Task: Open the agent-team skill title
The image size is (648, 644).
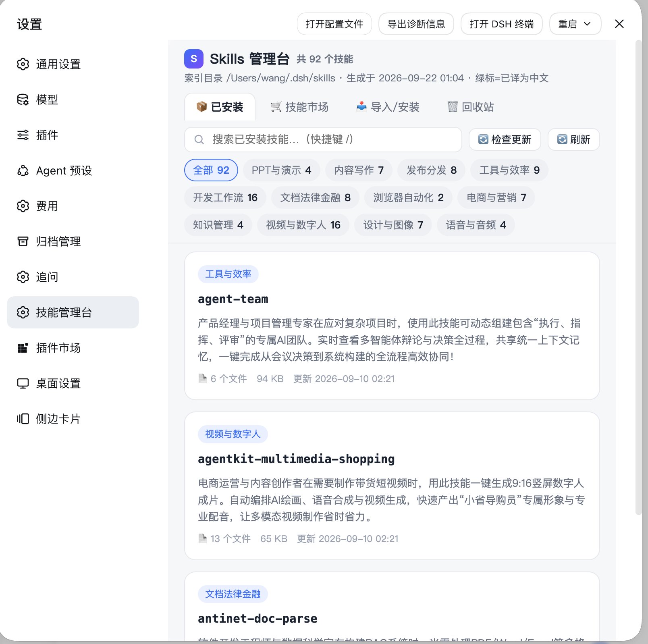Action: [x=233, y=299]
